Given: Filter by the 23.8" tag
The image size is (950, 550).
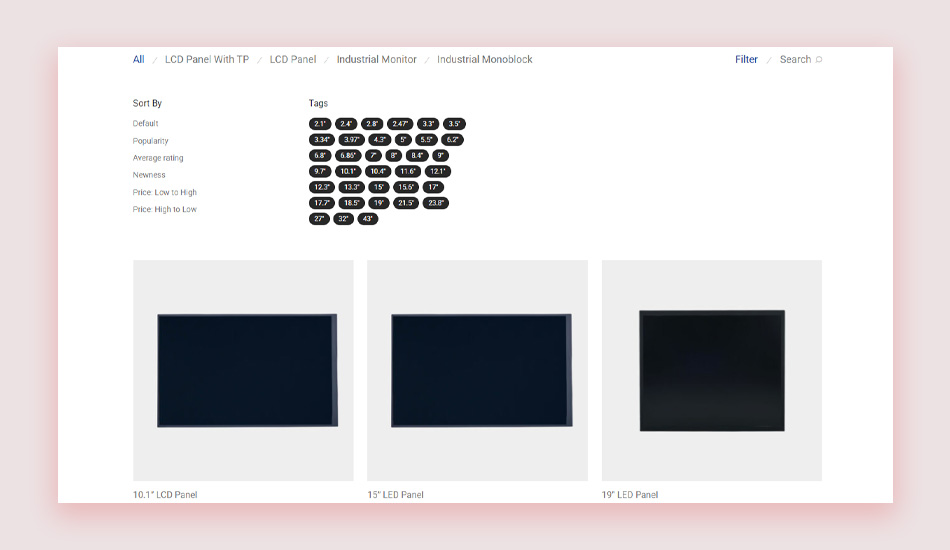Looking at the screenshot, I should tap(436, 202).
